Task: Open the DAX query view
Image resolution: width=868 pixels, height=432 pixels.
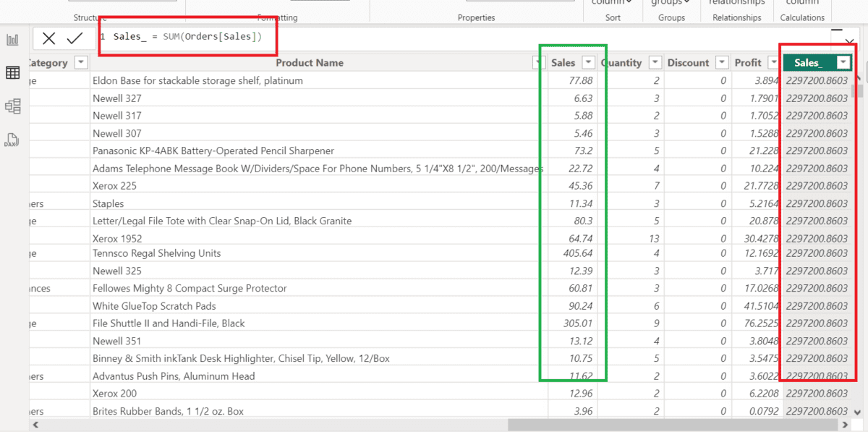Action: point(12,136)
